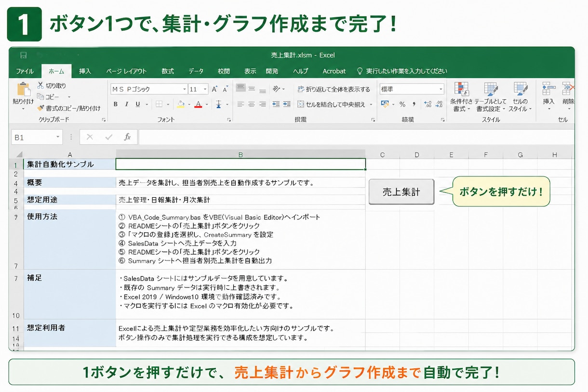Toggle top vertical alignment
The image size is (588, 392).
point(241,89)
